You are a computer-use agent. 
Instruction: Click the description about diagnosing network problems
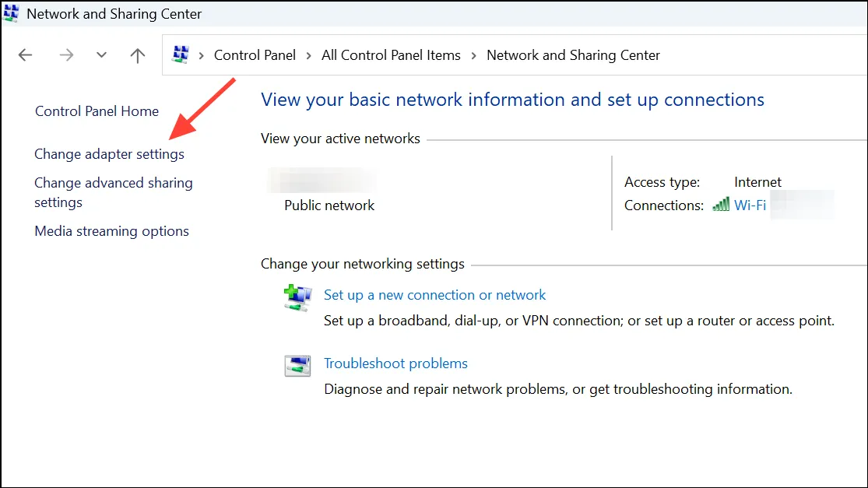click(x=558, y=389)
